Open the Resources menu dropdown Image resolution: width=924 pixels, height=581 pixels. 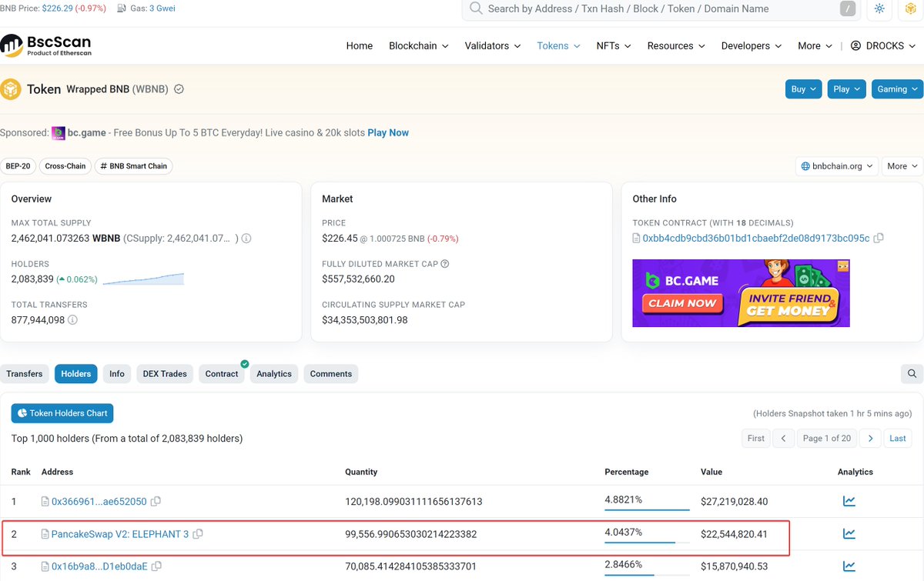coord(676,46)
